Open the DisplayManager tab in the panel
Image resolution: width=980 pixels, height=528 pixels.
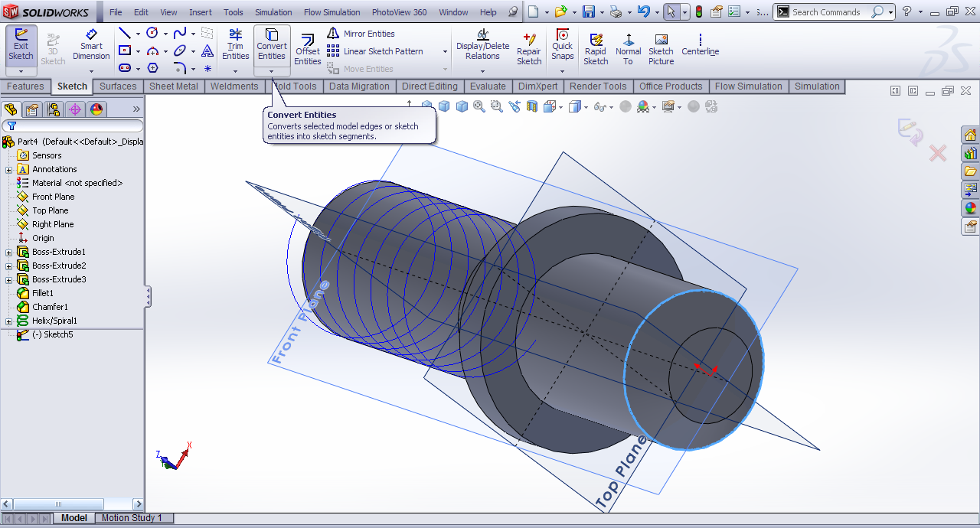click(x=96, y=109)
